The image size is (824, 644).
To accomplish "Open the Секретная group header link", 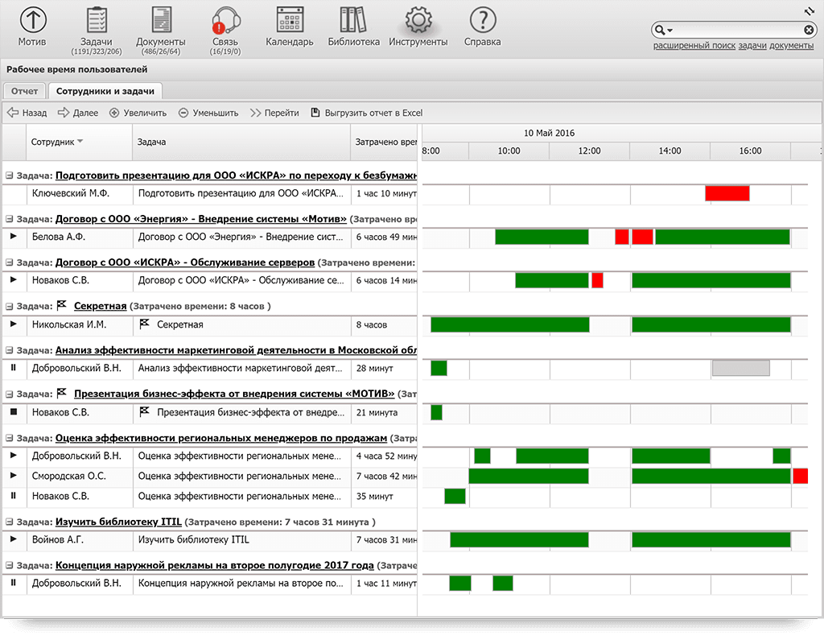I will [x=101, y=307].
